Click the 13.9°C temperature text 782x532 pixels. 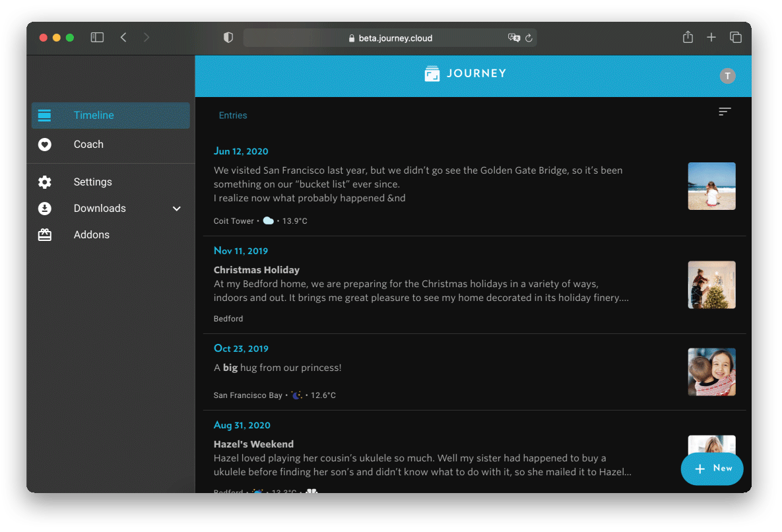tap(295, 221)
